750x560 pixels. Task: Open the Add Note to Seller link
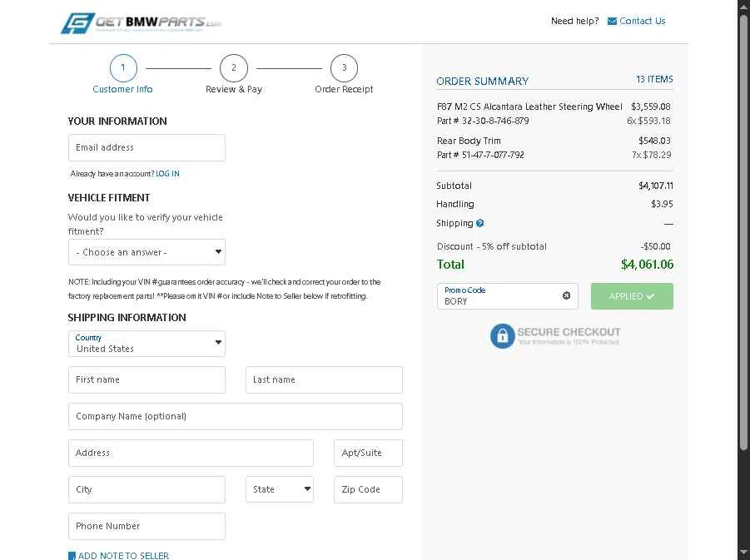tap(123, 555)
